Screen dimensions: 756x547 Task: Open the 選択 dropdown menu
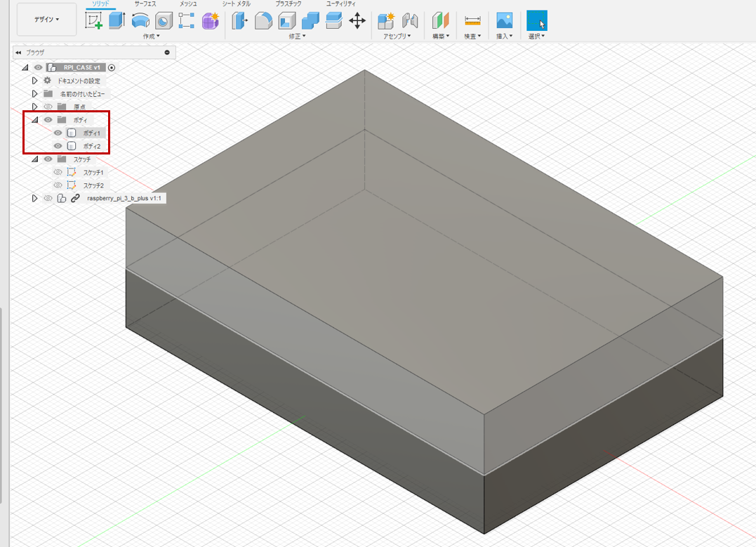click(536, 37)
